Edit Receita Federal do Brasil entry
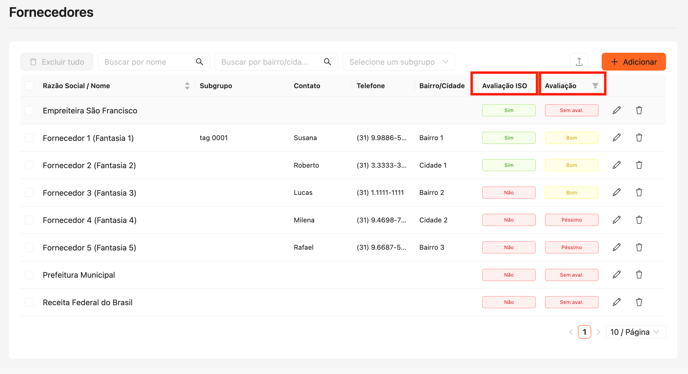The width and height of the screenshot is (688, 374). click(x=616, y=302)
